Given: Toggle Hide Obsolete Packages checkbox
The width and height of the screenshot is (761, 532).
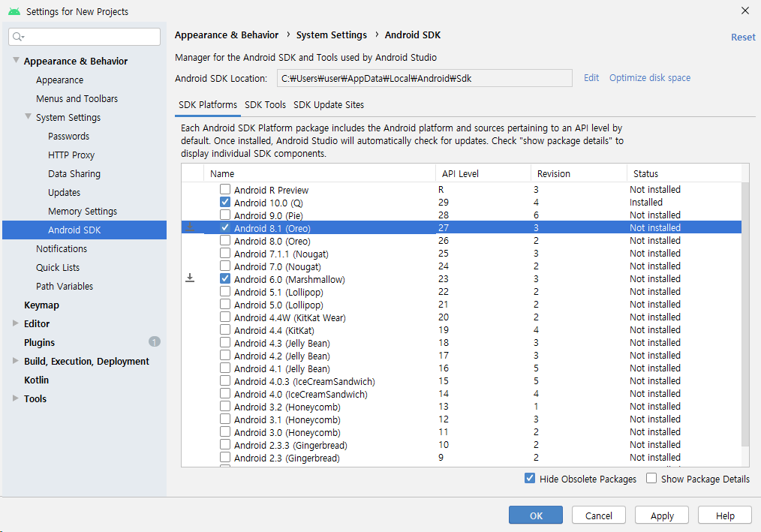Looking at the screenshot, I should click(530, 479).
